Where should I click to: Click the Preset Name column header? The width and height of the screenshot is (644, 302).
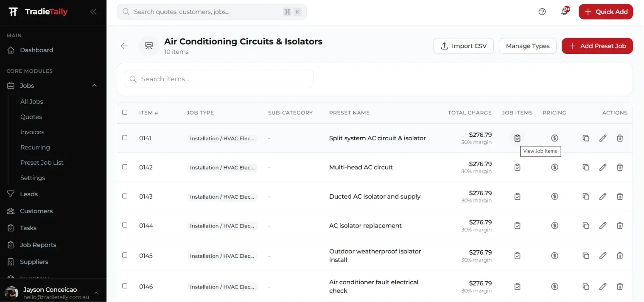point(349,113)
